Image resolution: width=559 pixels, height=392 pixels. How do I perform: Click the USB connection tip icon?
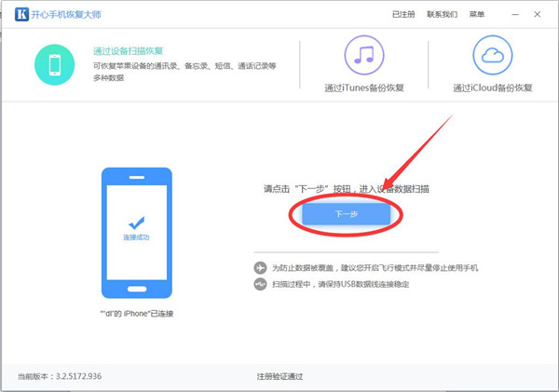click(260, 284)
